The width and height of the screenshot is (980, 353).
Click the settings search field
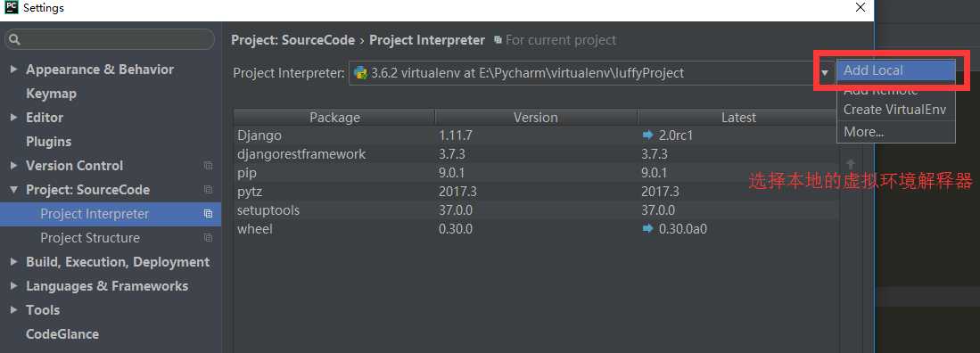tap(110, 40)
